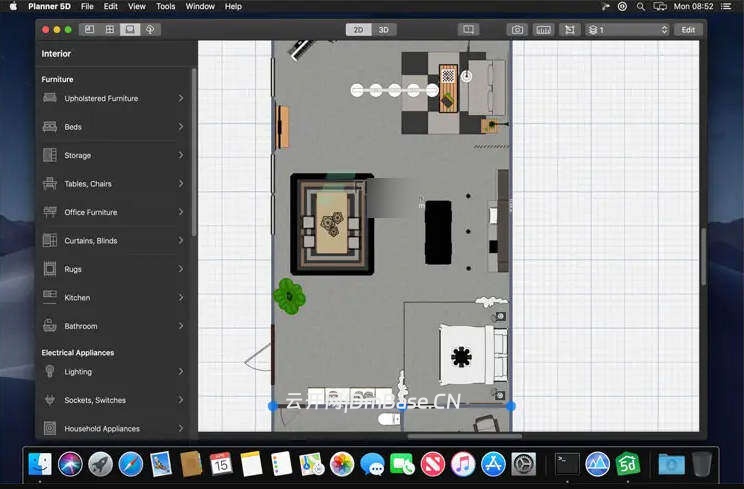Viewport: 744px width, 489px height.
Task: Click the dining table on rug
Action: tap(331, 223)
